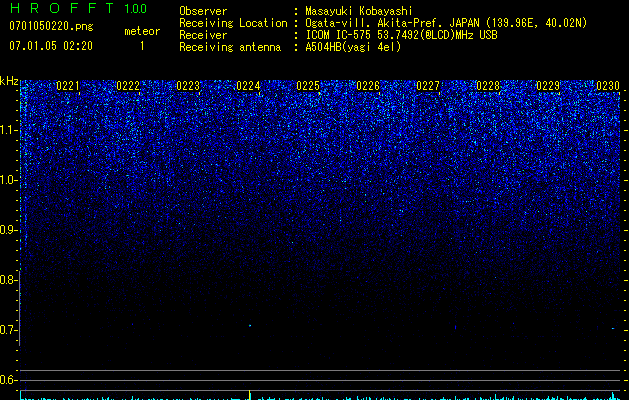629x400 pixels.
Task: Click the 0221 time marker
Action: pos(68,86)
